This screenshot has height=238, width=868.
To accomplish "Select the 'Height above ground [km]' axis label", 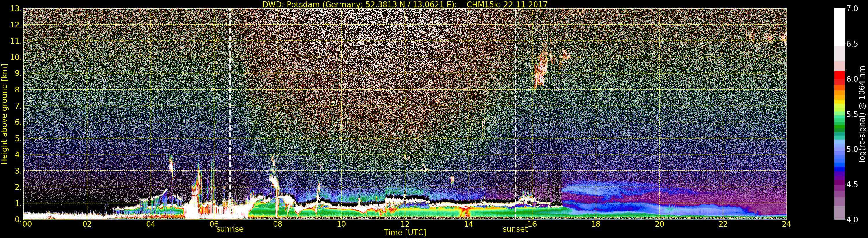I will click(4, 114).
